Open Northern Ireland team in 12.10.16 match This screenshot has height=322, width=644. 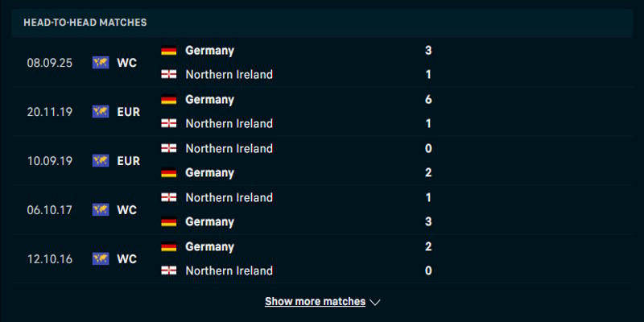[x=229, y=270]
